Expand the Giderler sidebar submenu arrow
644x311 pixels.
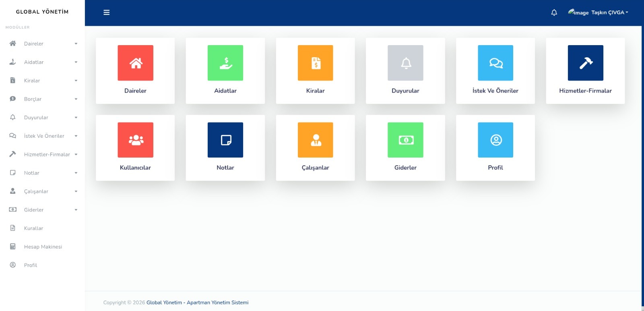pyautogui.click(x=76, y=210)
